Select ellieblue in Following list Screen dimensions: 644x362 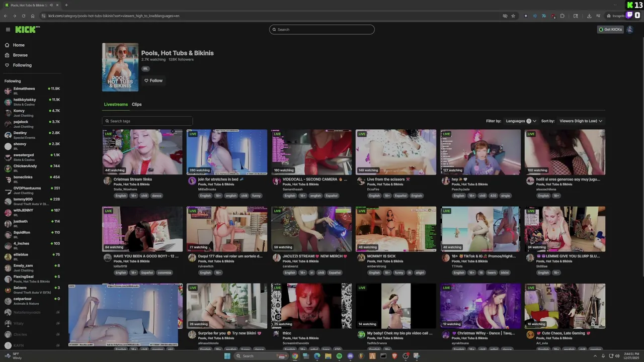(31, 256)
